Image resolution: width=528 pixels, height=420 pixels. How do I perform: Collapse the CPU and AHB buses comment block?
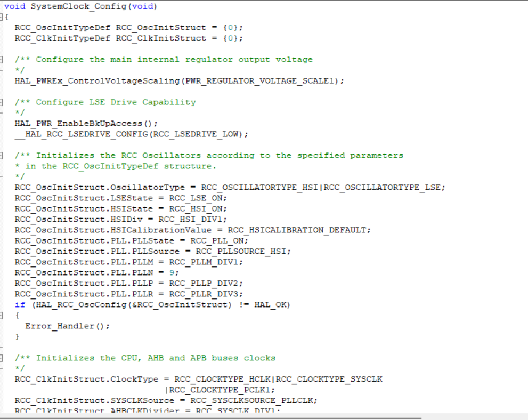[x=2, y=358]
